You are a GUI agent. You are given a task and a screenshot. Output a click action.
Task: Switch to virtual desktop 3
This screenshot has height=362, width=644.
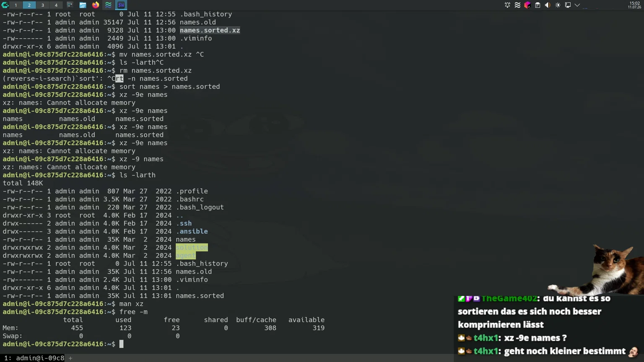(x=42, y=5)
